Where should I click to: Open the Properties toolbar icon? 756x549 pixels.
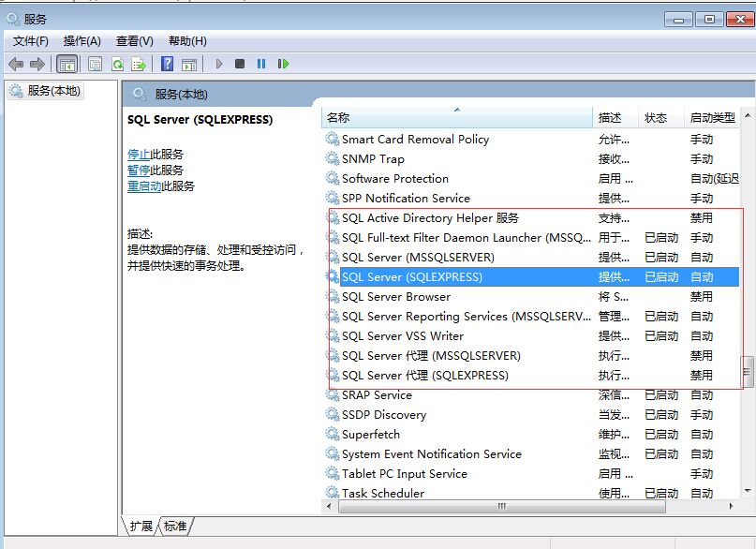(x=95, y=64)
